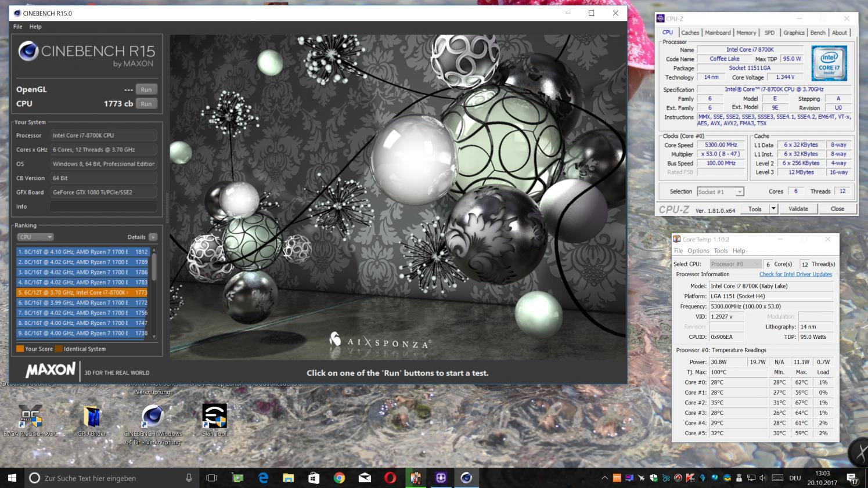The image size is (868, 488).
Task: Switch to the SPD tab in CPU-Z
Action: coord(769,32)
